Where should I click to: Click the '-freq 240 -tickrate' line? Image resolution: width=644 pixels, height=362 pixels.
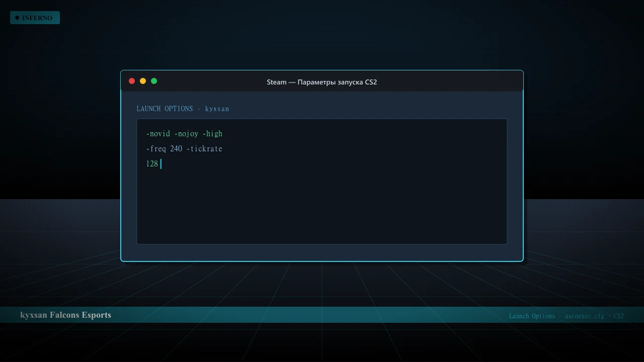coord(184,149)
